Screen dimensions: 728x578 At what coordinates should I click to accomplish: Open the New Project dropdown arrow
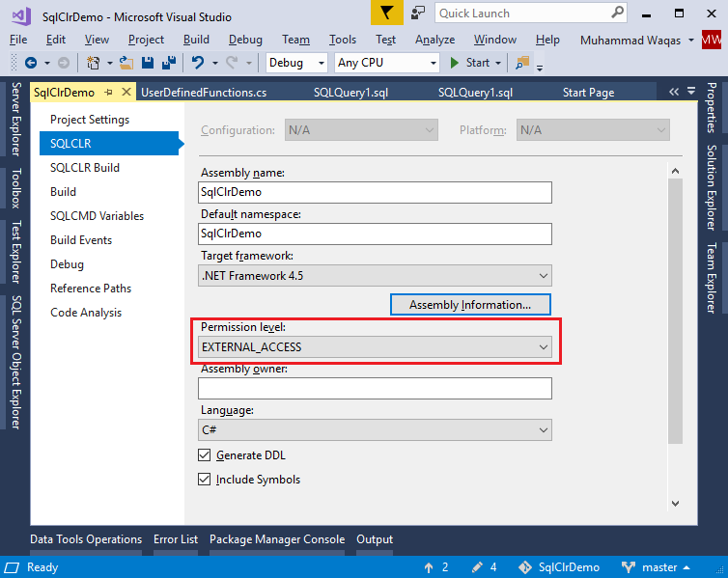[x=109, y=63]
